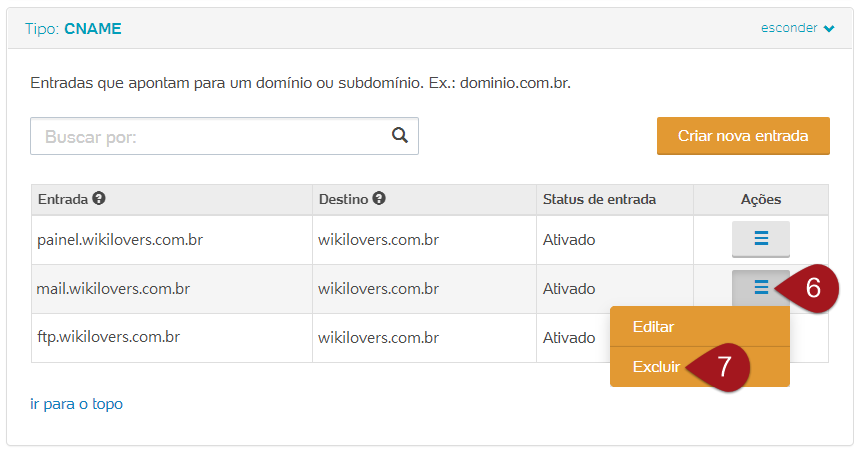The height and width of the screenshot is (450, 854).
Task: Click the CNAME type heading
Action: click(93, 28)
